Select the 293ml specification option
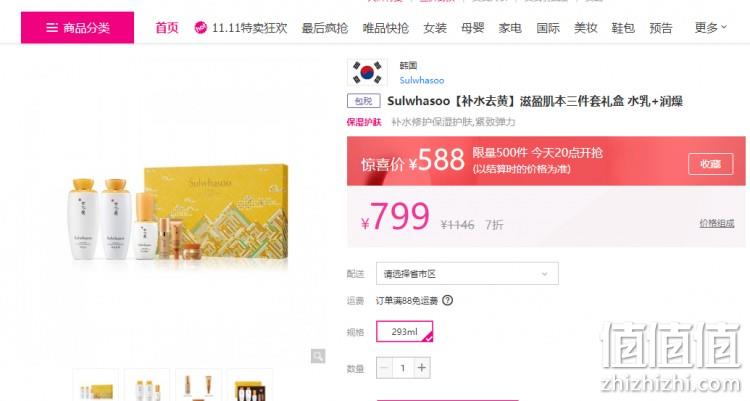 point(405,331)
